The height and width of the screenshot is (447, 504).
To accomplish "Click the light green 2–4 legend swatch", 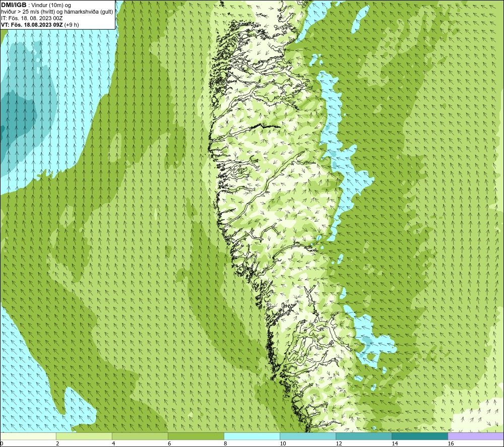I will (84, 436).
